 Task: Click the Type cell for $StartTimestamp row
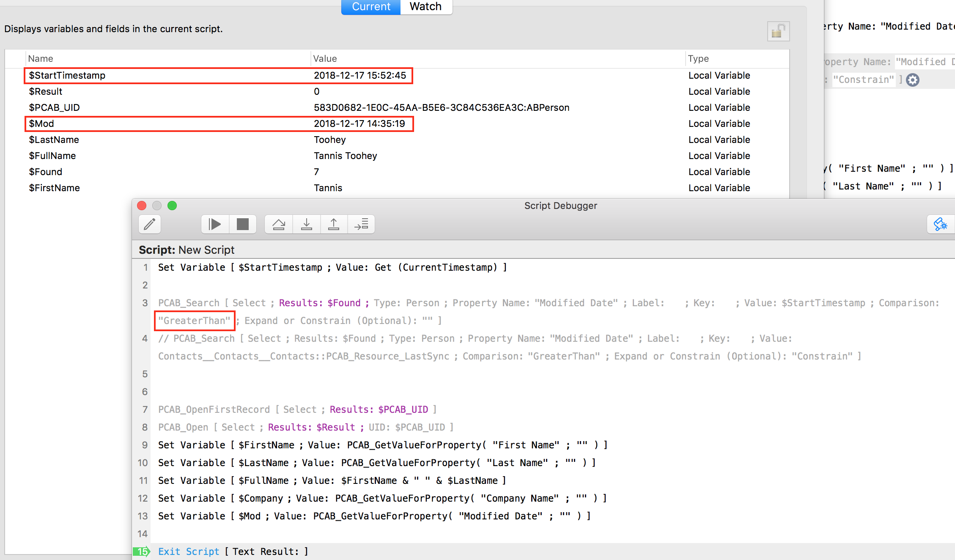719,75
